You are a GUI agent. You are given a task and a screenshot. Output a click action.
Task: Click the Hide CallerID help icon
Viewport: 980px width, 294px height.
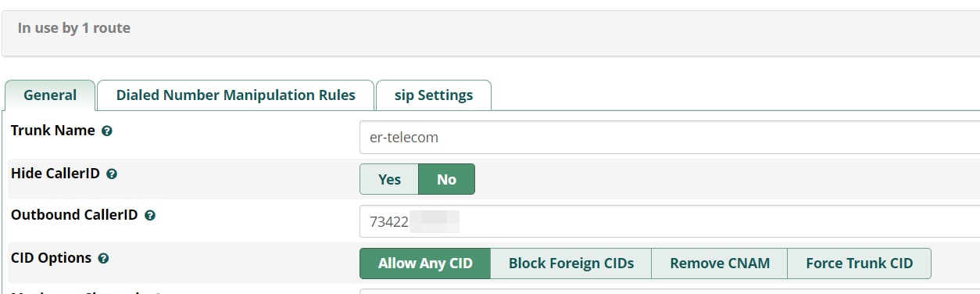[x=112, y=174]
